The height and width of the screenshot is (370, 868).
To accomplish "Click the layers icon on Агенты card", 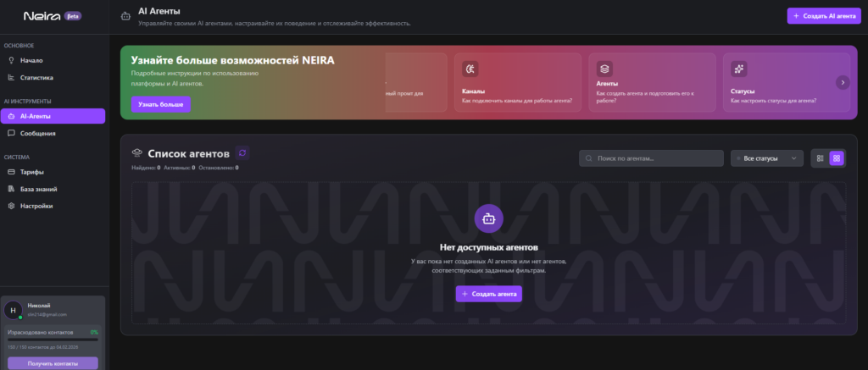I will click(604, 69).
